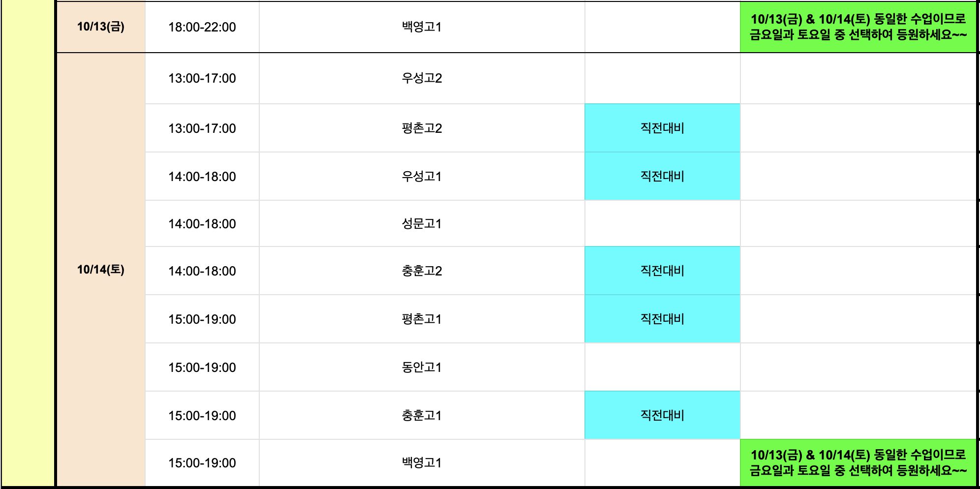The image size is (980, 489).
Task: Click the 성문고1 class cell
Action: coord(422,224)
